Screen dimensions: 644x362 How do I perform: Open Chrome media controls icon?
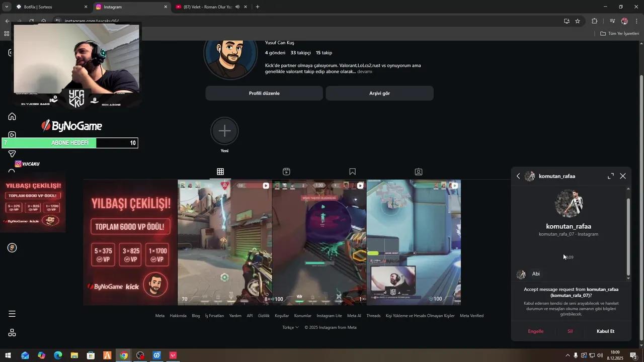(x=612, y=21)
